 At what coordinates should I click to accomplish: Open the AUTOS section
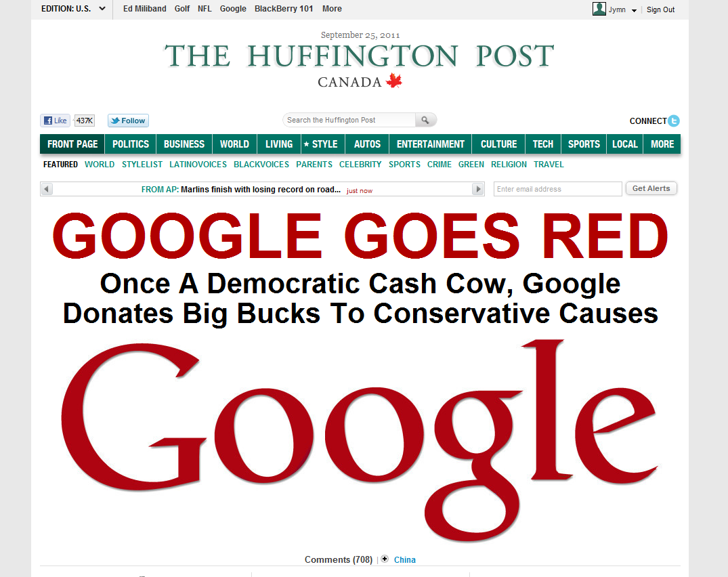(x=367, y=144)
